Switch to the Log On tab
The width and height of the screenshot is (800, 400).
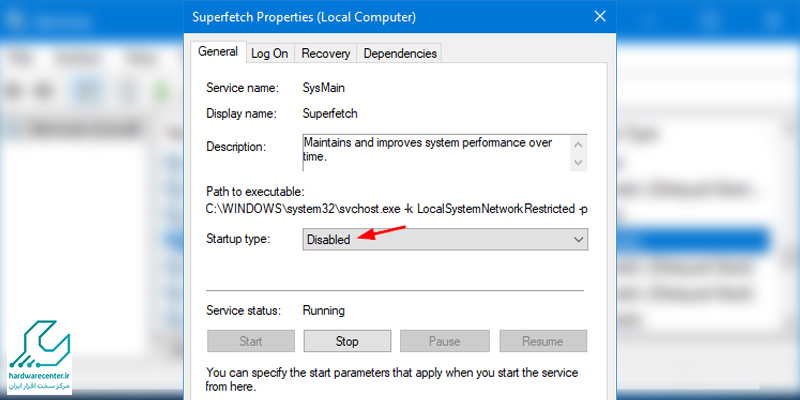[269, 54]
